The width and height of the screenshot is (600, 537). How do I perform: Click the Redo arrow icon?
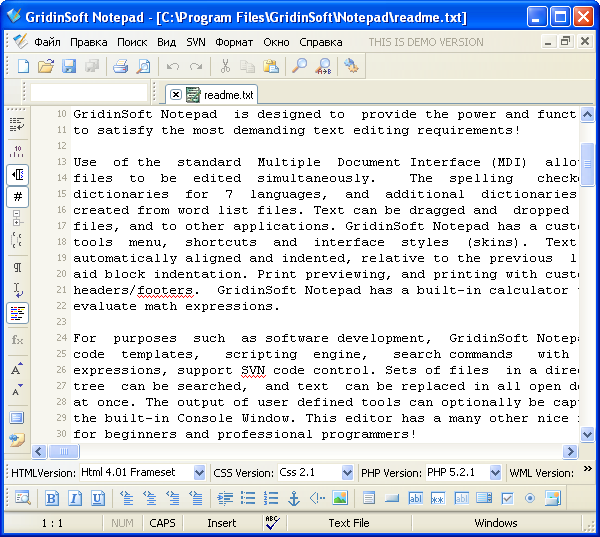point(196,67)
